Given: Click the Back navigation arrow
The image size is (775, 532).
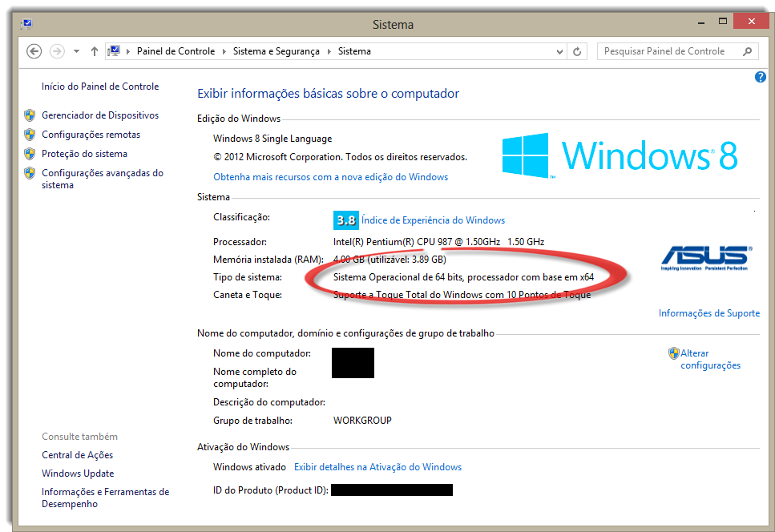Looking at the screenshot, I should click(x=34, y=51).
